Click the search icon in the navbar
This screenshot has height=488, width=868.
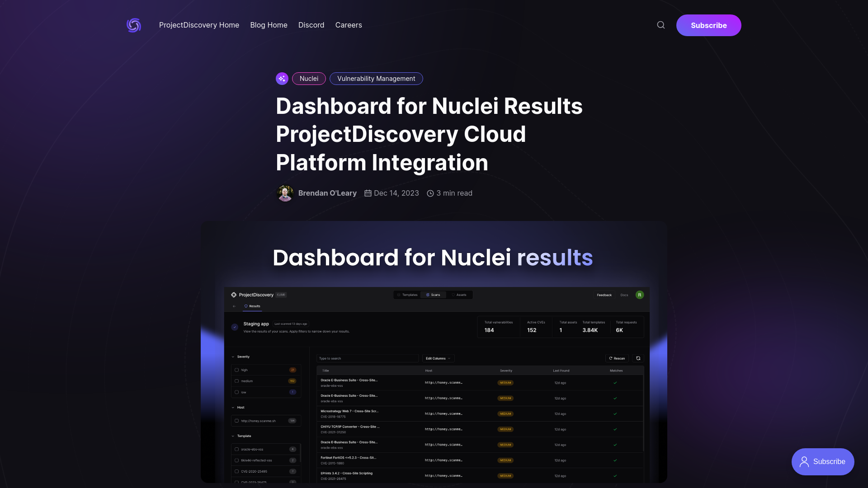pos(661,25)
